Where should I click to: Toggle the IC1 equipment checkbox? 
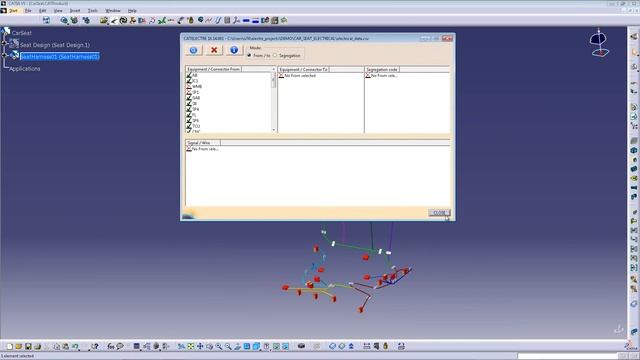click(x=189, y=81)
